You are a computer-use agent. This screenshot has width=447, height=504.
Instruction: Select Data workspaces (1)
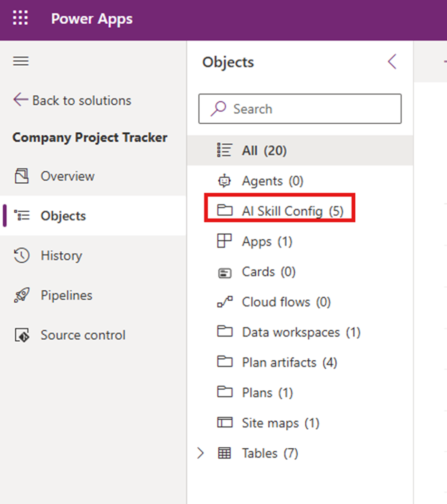(x=300, y=332)
